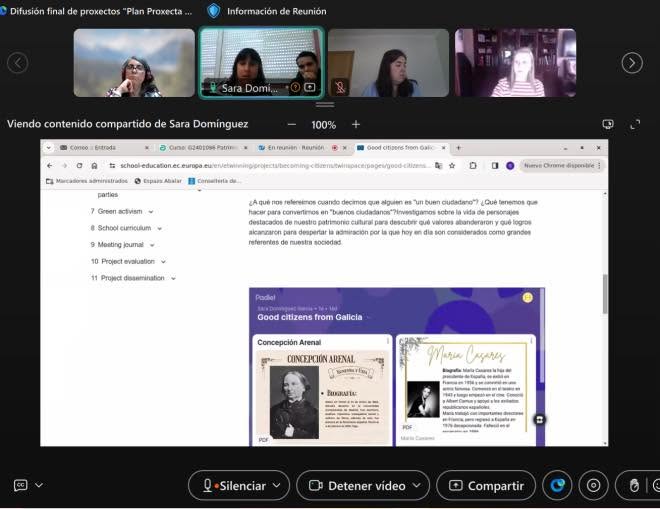Viewport: 660px width, 509px height.
Task: Enter full-screen view of shared content
Action: (635, 124)
